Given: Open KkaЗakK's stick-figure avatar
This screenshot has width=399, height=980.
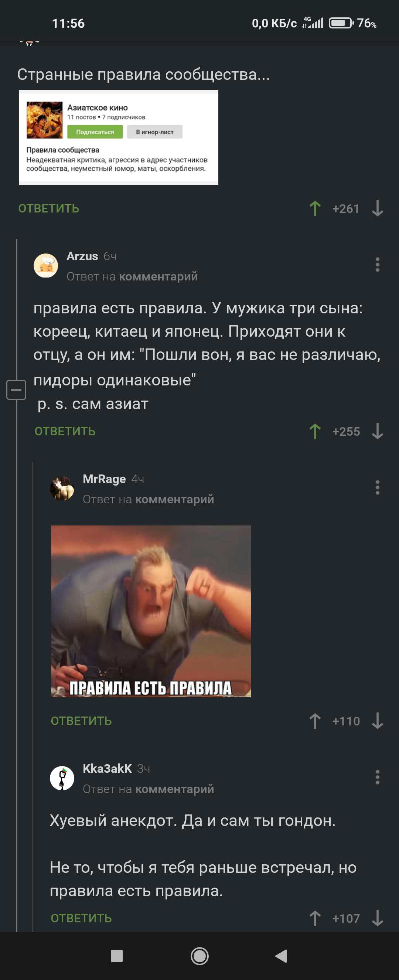Looking at the screenshot, I should [62, 778].
